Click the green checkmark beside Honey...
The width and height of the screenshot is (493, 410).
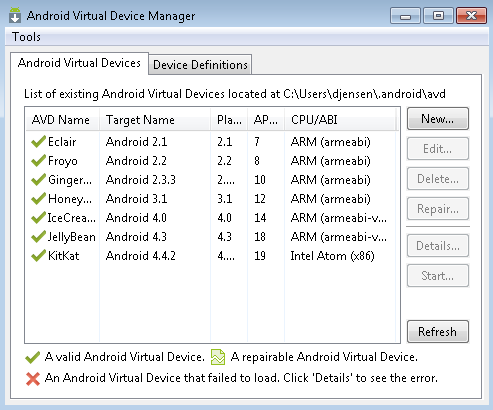coord(38,199)
